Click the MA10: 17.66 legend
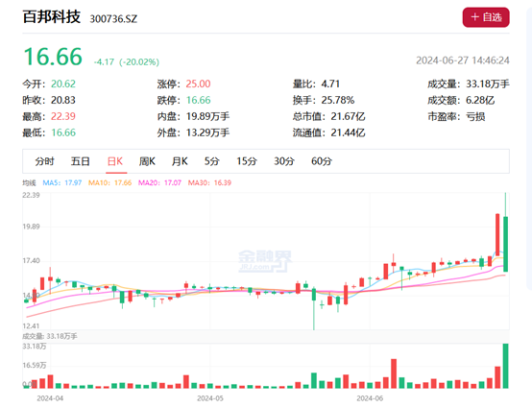This screenshot has height=408, width=532. coord(109,182)
